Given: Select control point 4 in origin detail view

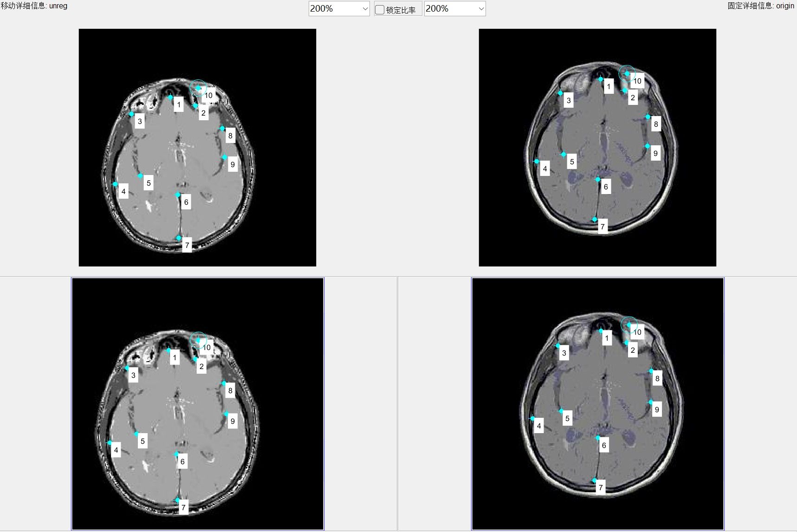Looking at the screenshot, I should coord(537,162).
